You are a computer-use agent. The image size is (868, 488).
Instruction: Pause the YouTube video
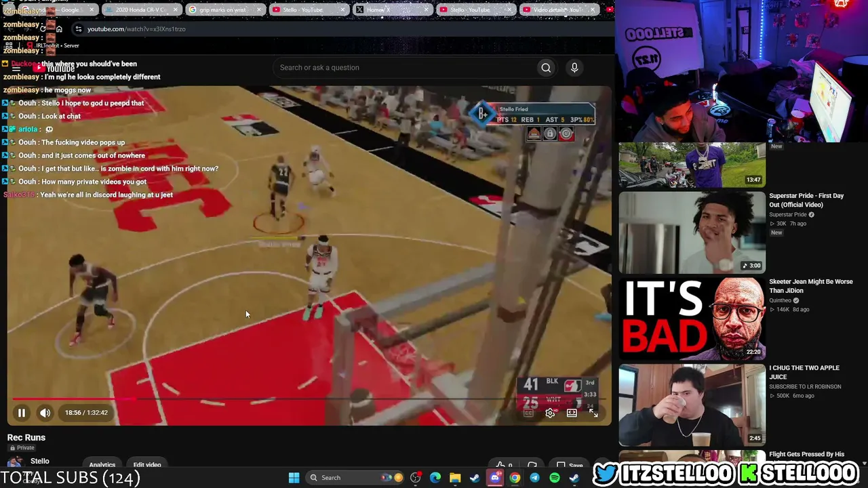click(22, 413)
